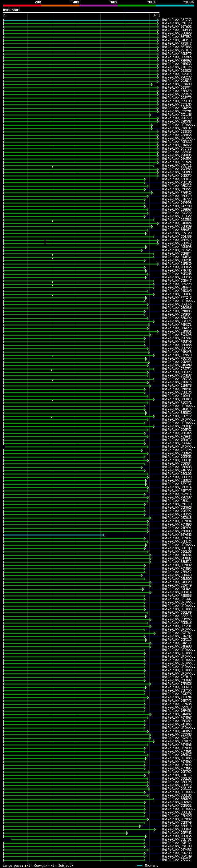This screenshot has width=197, height=868.
Task: Open hit UniRef100_C1BN22
Action: pos(177,481)
